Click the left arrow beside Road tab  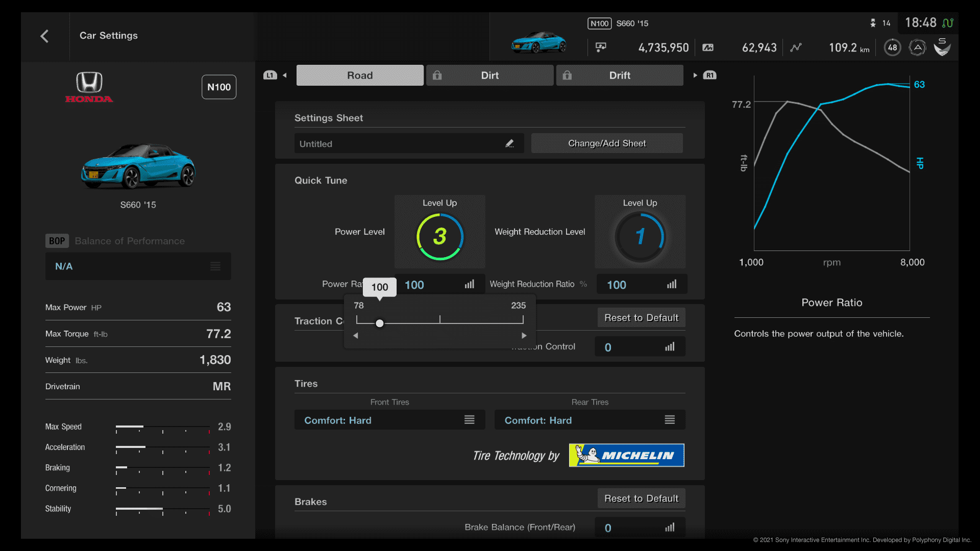pyautogui.click(x=285, y=76)
